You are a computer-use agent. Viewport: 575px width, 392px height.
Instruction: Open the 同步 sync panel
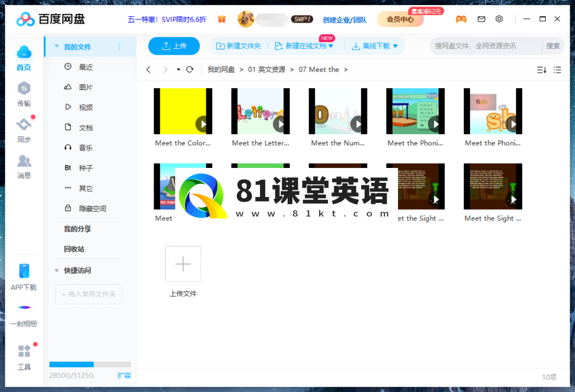point(24,130)
